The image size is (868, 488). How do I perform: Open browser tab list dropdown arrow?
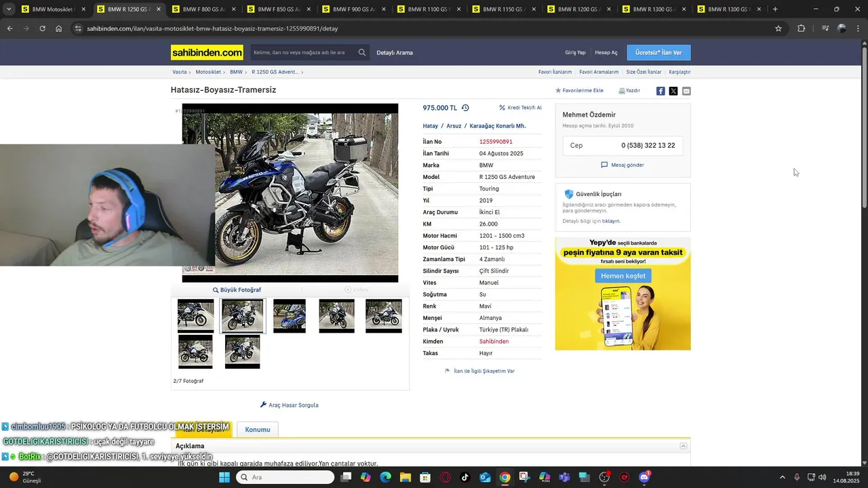coord(9,9)
